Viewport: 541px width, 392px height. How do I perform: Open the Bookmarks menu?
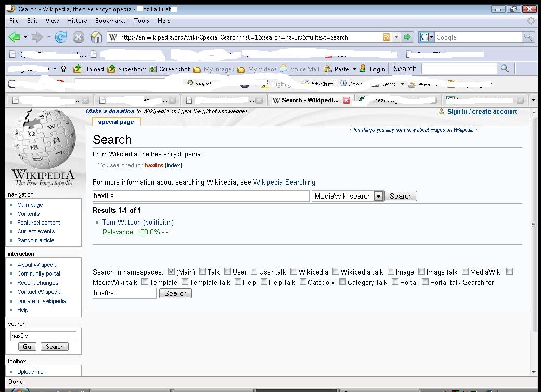point(110,21)
